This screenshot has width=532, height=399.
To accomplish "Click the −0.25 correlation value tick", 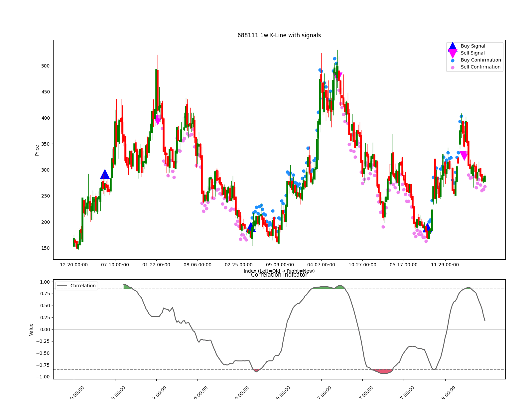I will [43, 341].
